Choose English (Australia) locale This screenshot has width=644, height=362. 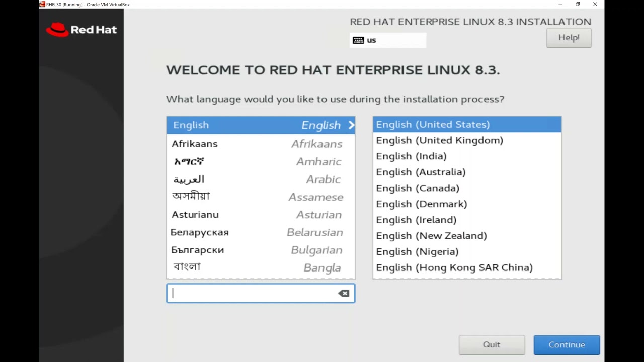pos(467,172)
